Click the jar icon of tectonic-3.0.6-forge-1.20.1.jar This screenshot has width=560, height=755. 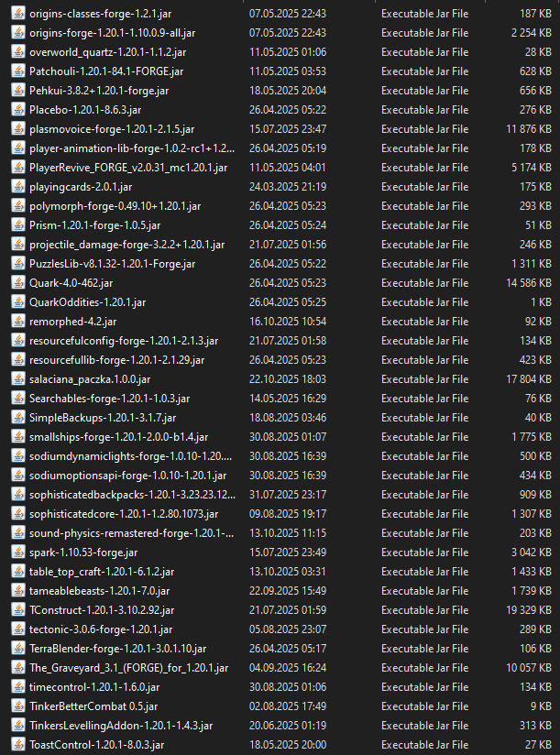[x=17, y=629]
